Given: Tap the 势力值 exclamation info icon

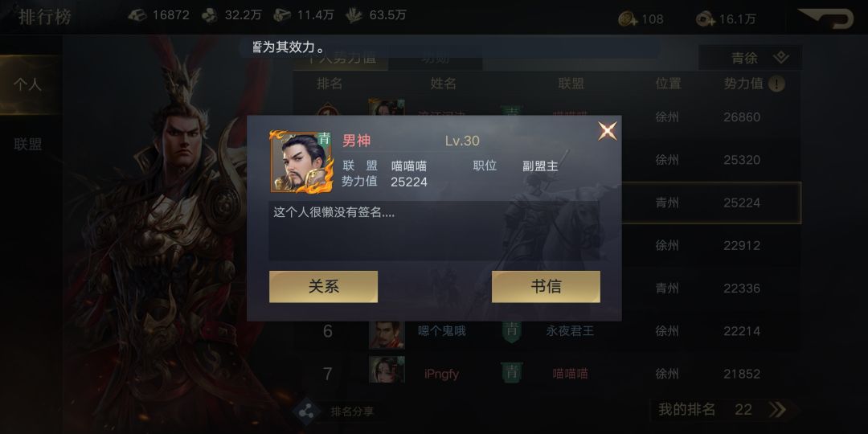Looking at the screenshot, I should click(776, 84).
